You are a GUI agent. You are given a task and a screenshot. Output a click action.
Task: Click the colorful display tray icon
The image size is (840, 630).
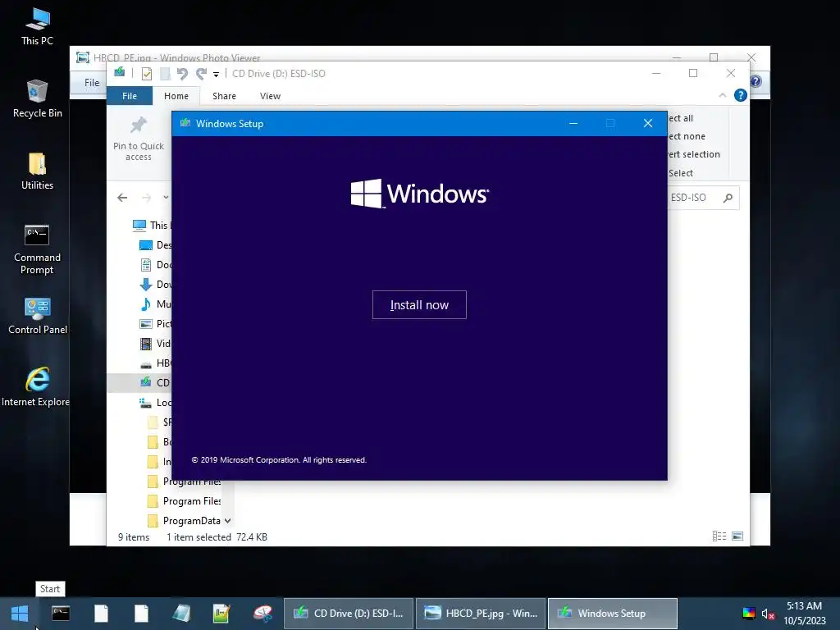click(748, 614)
